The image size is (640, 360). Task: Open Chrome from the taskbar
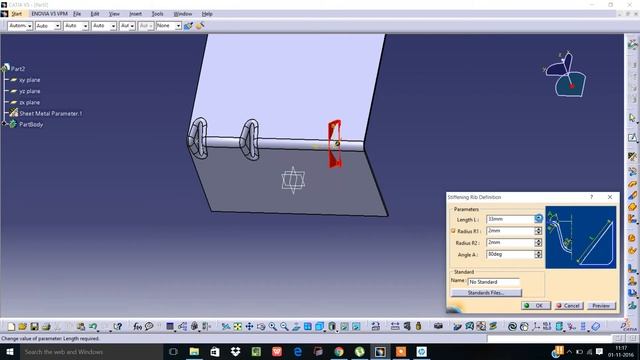coord(339,351)
